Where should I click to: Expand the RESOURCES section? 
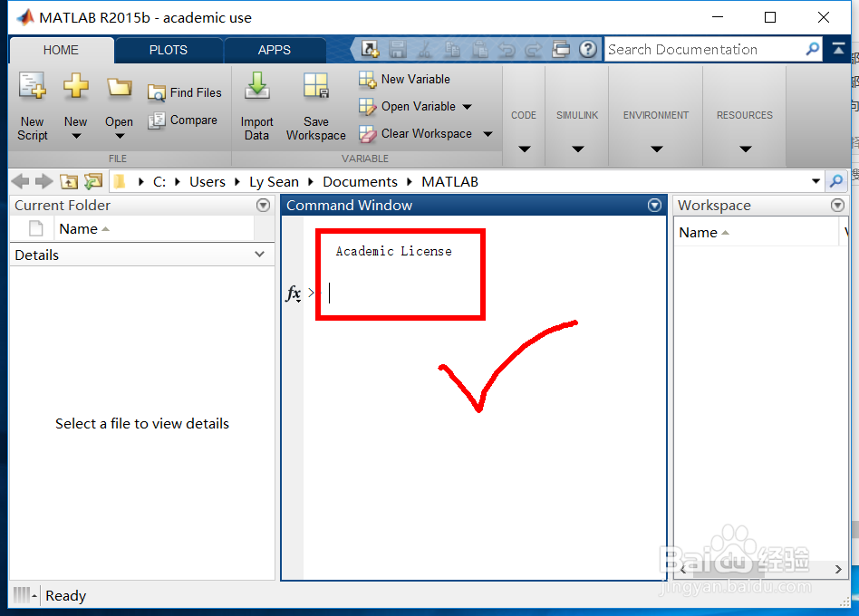click(746, 149)
